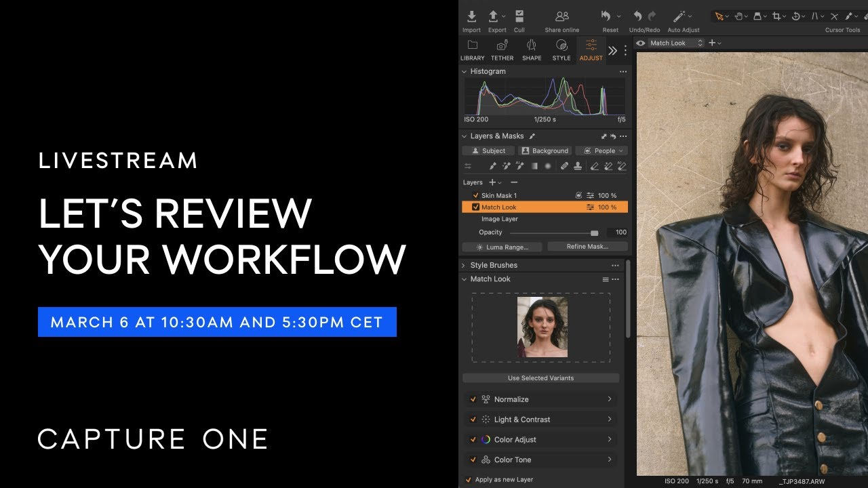
Task: Click the Background mask button
Action: [x=545, y=150]
